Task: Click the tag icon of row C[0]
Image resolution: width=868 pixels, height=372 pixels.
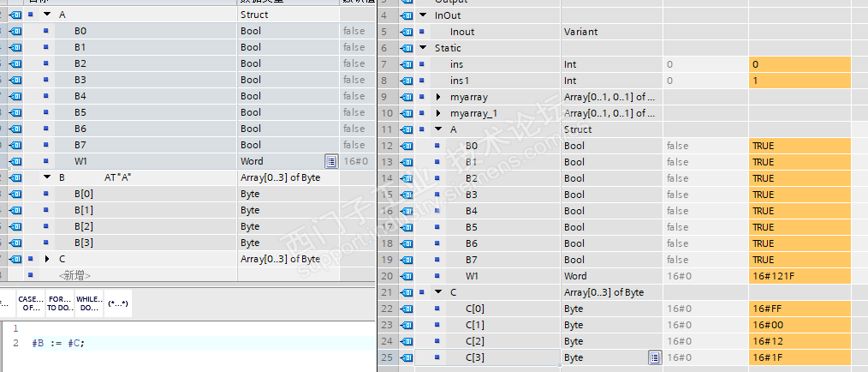Action: (x=407, y=309)
